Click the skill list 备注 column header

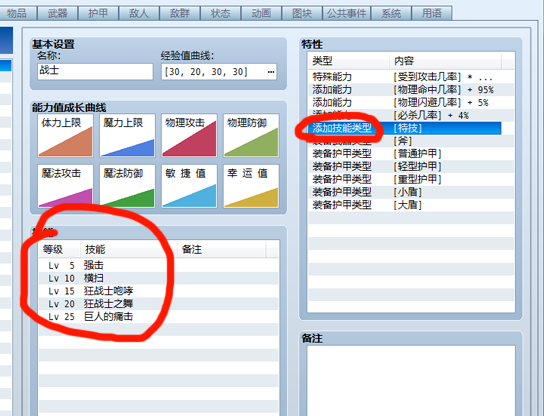pyautogui.click(x=222, y=249)
